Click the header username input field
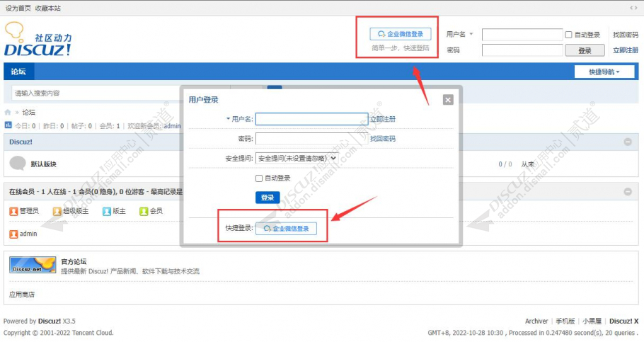The height and width of the screenshot is (342, 644). [x=522, y=35]
